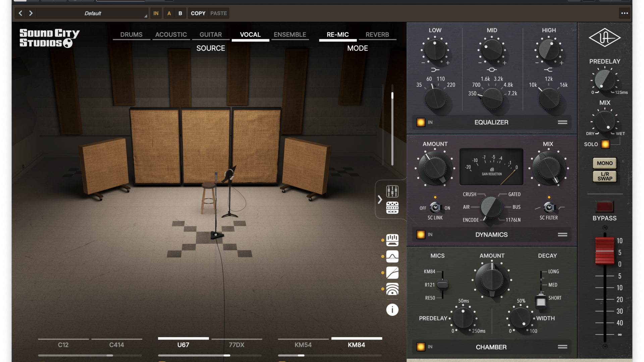Select the ENSEMBLE source tab
This screenshot has height=362, width=644.
(290, 35)
